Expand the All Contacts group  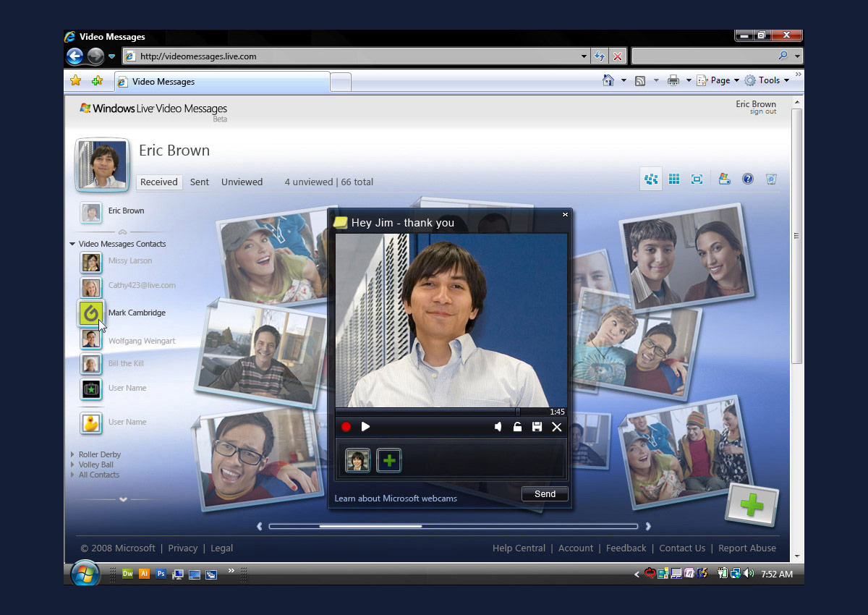(72, 475)
